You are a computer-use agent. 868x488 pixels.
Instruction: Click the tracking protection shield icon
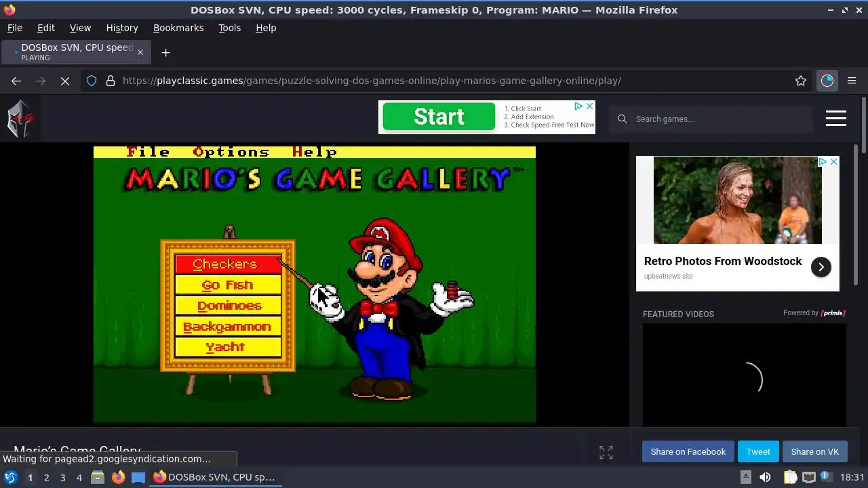pos(92,81)
